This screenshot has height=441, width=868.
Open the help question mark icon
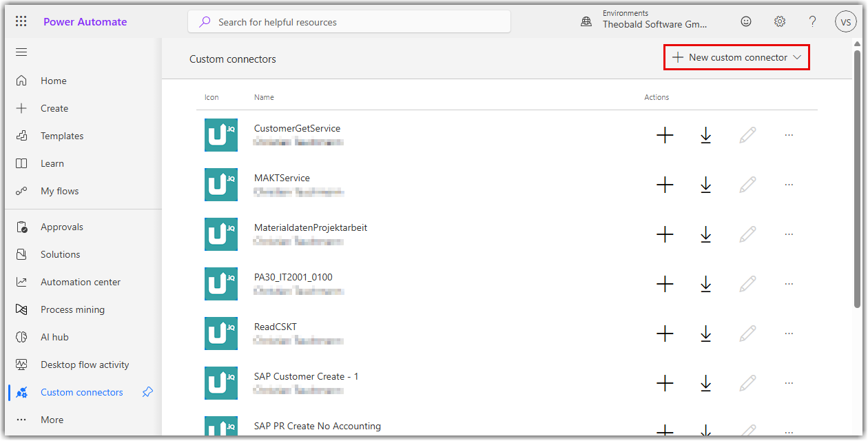813,21
